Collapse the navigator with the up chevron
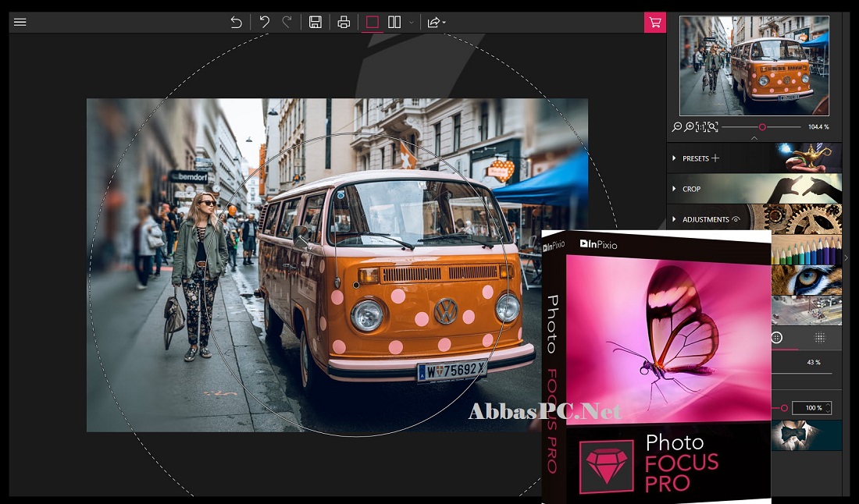The height and width of the screenshot is (504, 859). point(754,138)
